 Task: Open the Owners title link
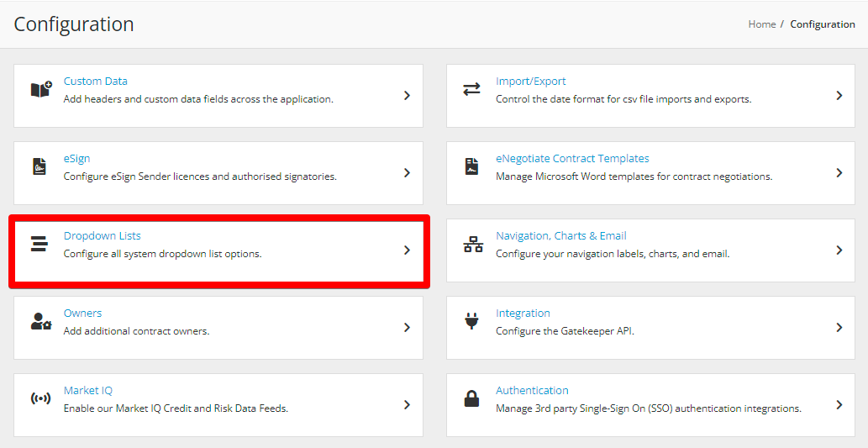(x=83, y=313)
